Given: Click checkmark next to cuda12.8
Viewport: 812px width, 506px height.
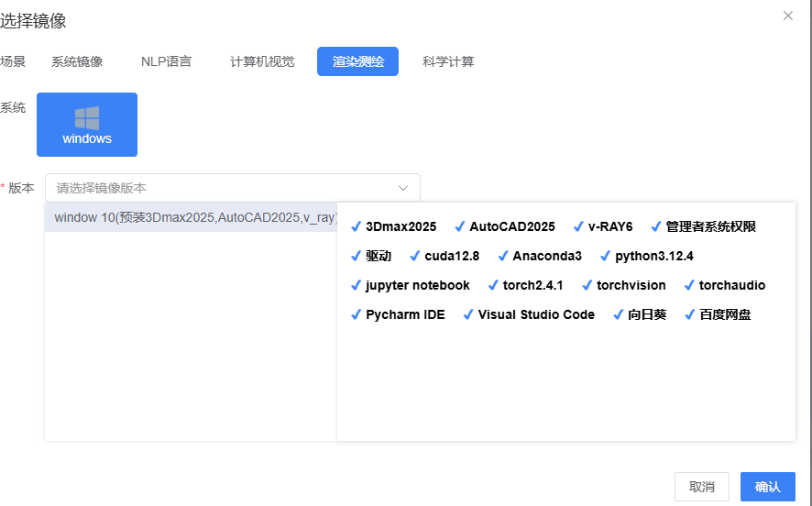Looking at the screenshot, I should 415,256.
